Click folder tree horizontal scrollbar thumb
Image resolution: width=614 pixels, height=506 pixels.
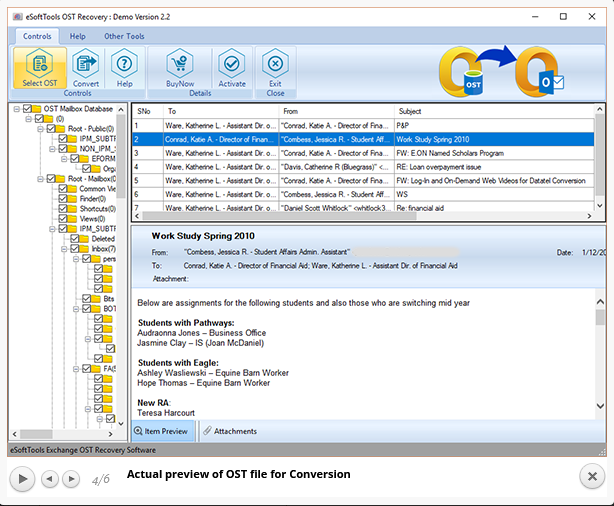point(36,434)
